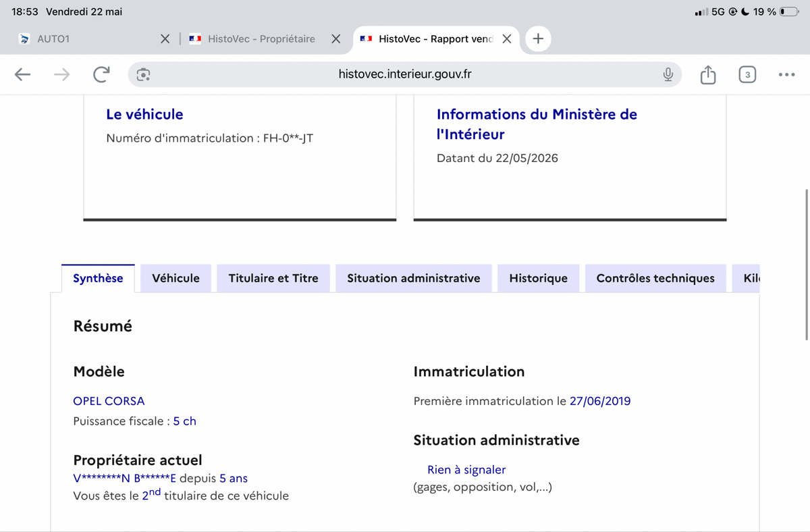Show the open tabs counter
810x532 pixels.
(747, 75)
